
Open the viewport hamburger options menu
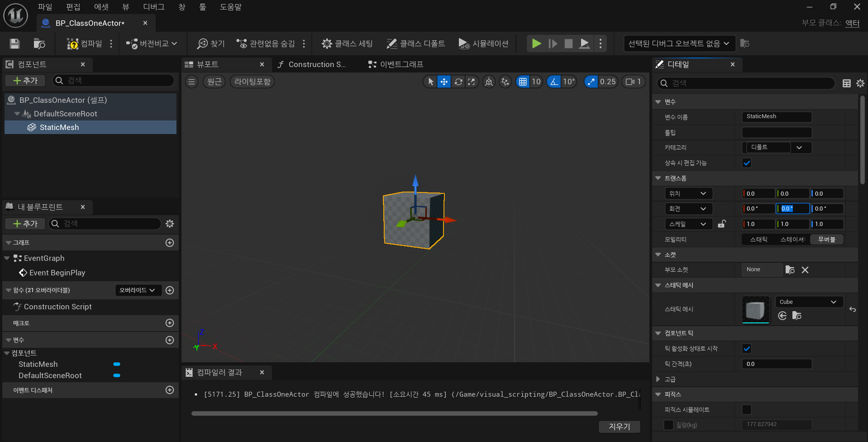pos(191,82)
